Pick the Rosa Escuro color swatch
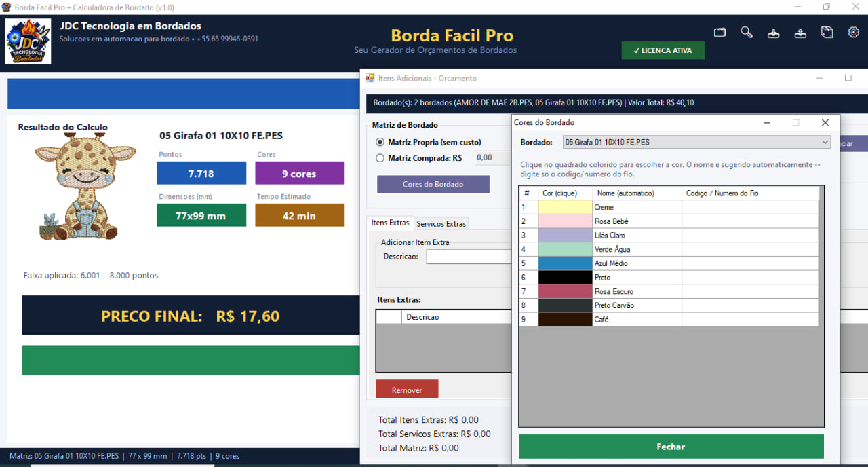This screenshot has height=467, width=868. (565, 291)
